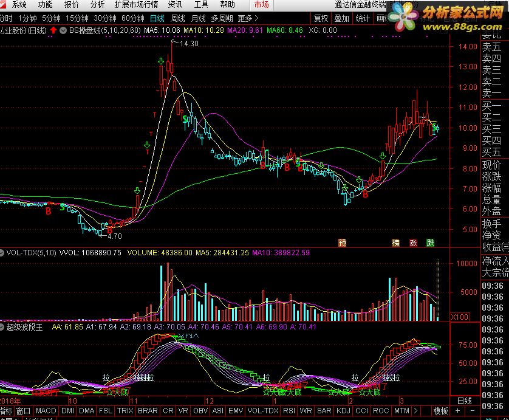The height and width of the screenshot is (420, 509).
Task: Open the 超级波段王 indicator dropdown circle
Action: 2,327
